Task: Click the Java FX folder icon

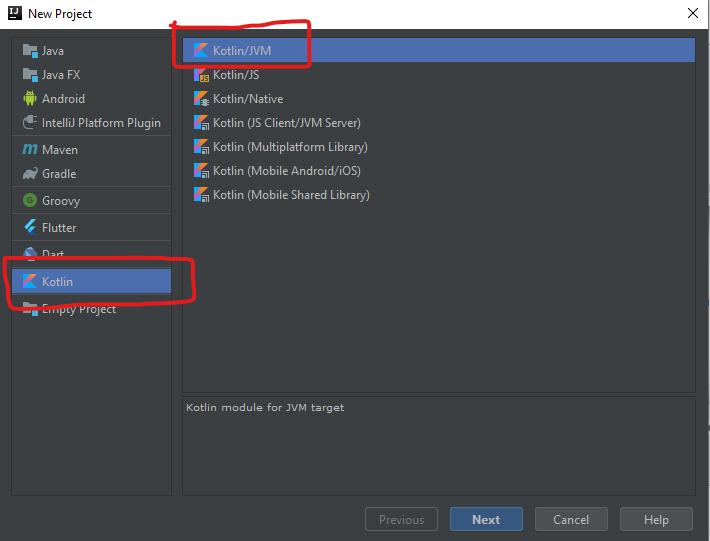Action: (30, 75)
